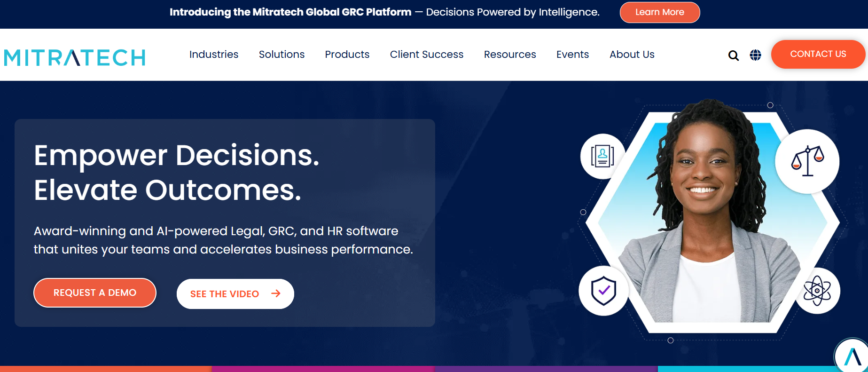Click Request a Demo button
The height and width of the screenshot is (372, 868).
tap(95, 293)
